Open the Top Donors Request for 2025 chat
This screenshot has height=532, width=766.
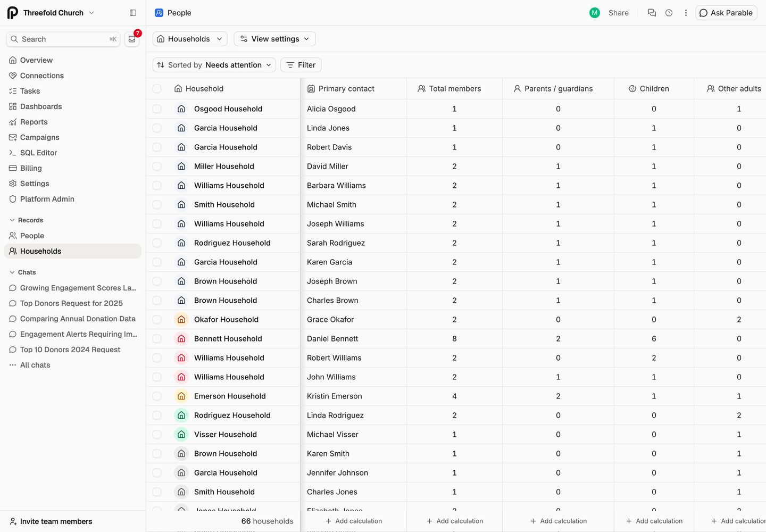(x=73, y=303)
